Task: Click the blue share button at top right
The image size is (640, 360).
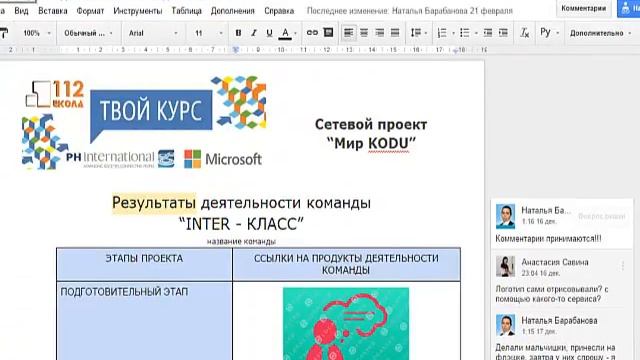Action: point(629,8)
